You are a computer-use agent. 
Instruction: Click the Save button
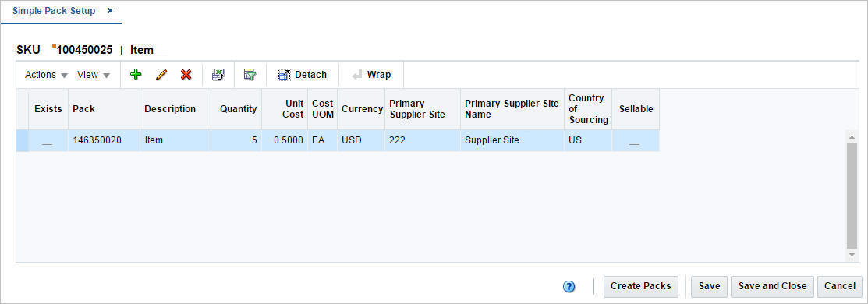point(709,286)
